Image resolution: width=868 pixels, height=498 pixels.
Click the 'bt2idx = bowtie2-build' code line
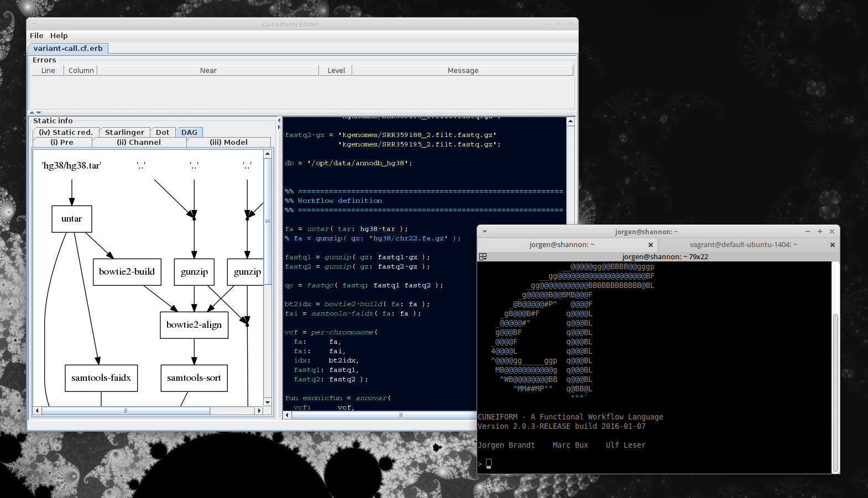(357, 304)
